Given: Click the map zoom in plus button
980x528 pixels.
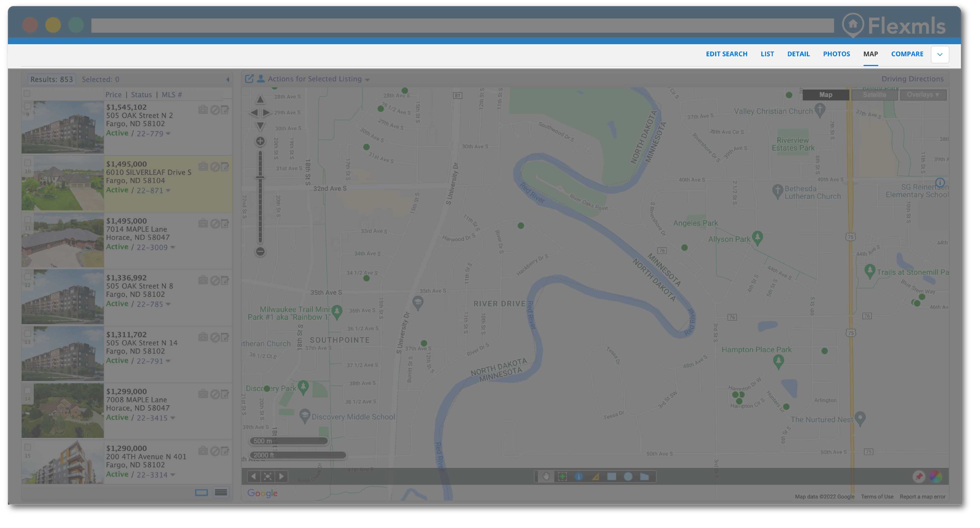Looking at the screenshot, I should click(260, 141).
